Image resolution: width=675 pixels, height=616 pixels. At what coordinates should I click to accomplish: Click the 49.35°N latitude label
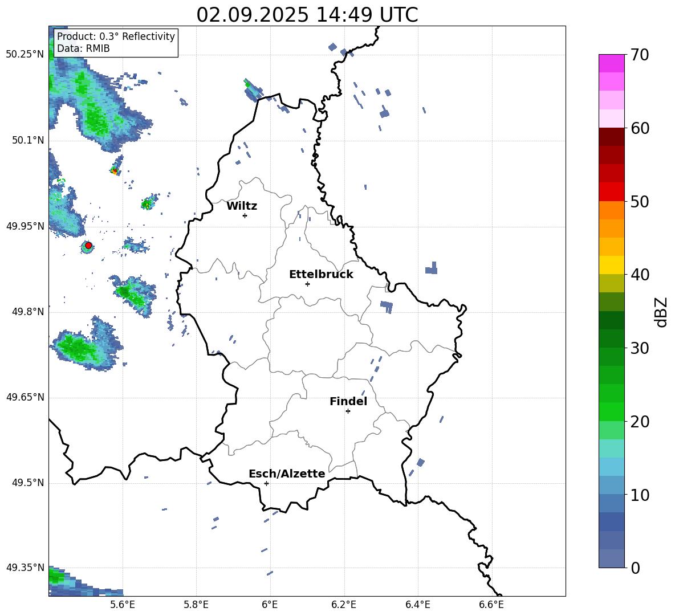[x=25, y=568]
